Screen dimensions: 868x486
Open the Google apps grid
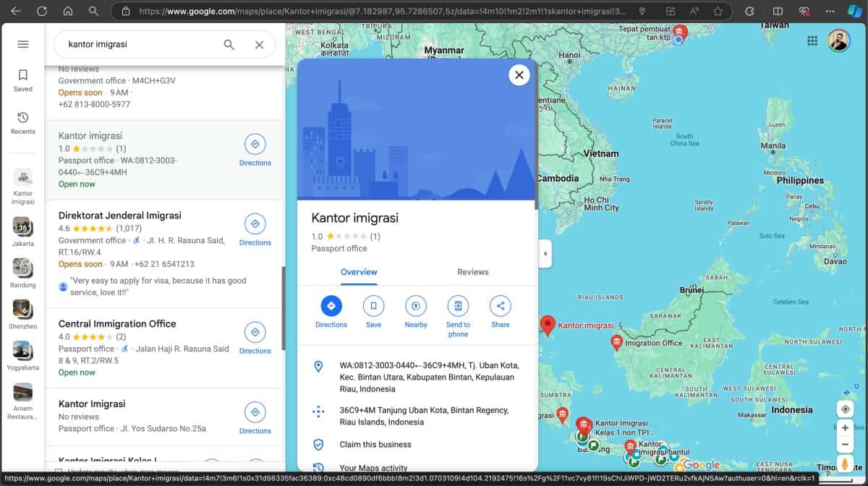click(x=812, y=40)
